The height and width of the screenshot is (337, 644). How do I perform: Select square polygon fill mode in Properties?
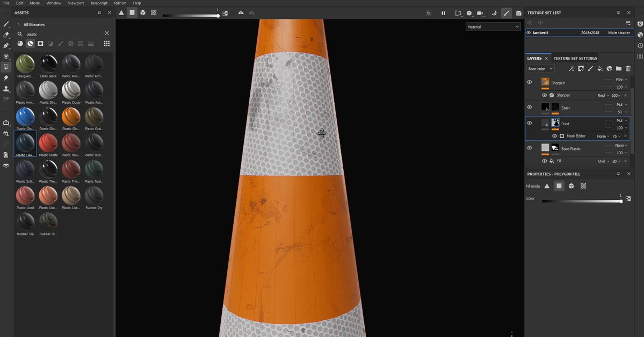pyautogui.click(x=559, y=186)
